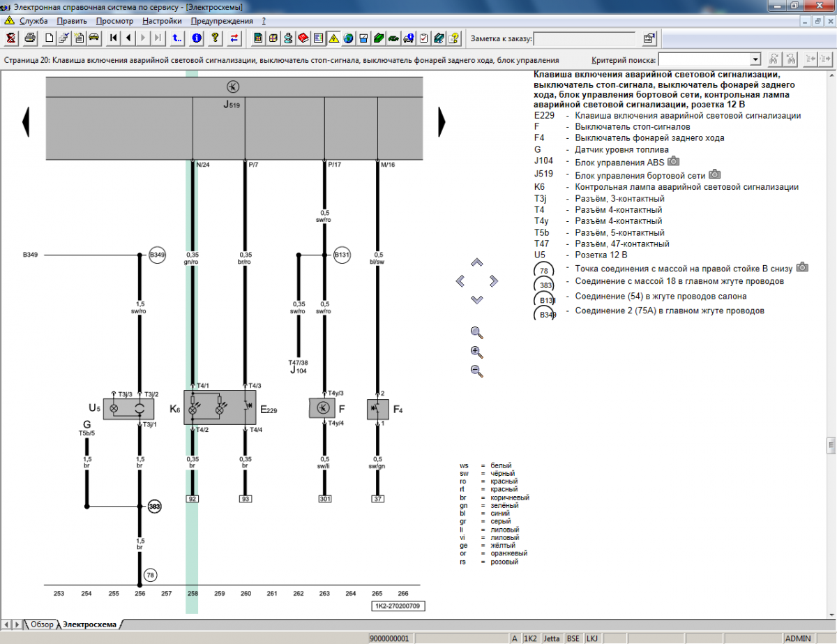Screen dimensions: 837x644
Task: Click the Критерий поиска text box
Action: tap(704, 59)
